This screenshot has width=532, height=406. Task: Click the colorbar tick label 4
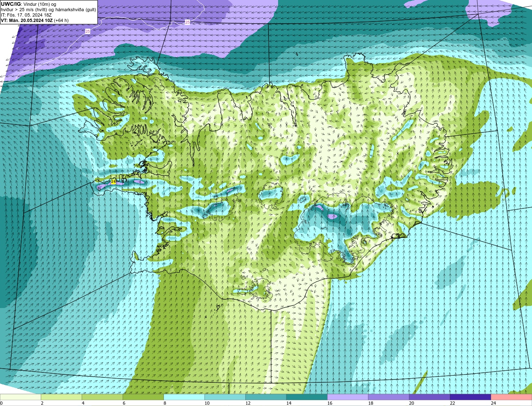83,403
